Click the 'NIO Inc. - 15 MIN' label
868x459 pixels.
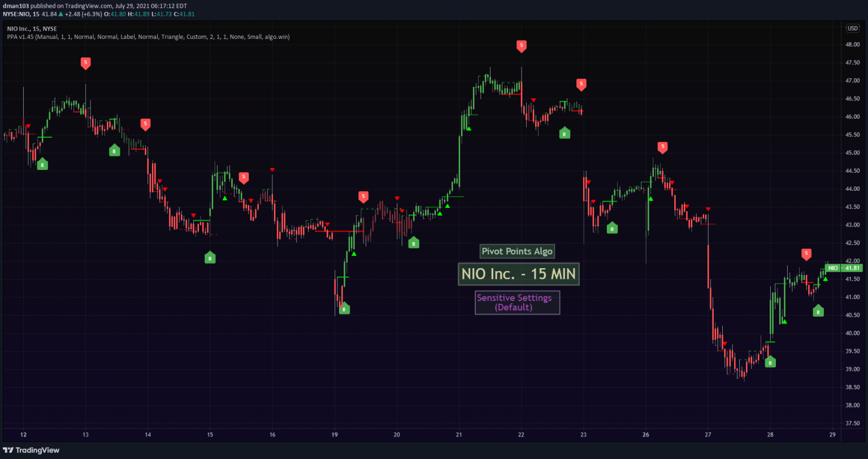518,274
